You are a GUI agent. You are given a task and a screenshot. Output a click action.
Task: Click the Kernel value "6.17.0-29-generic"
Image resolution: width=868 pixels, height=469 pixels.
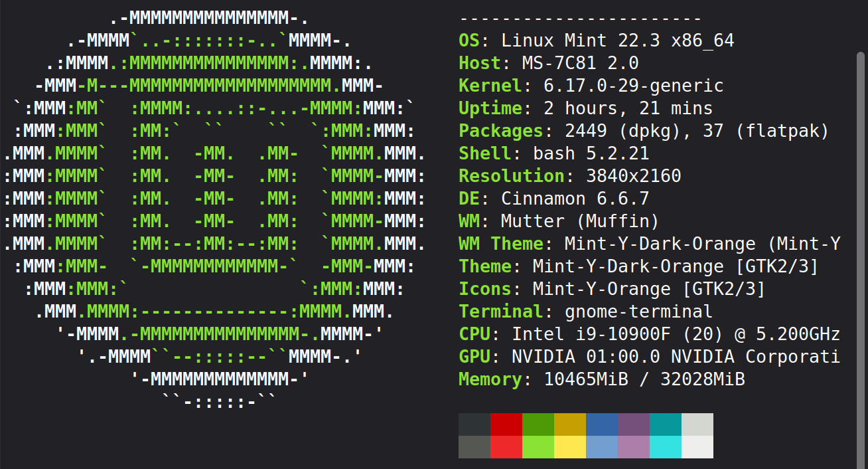click(x=634, y=86)
